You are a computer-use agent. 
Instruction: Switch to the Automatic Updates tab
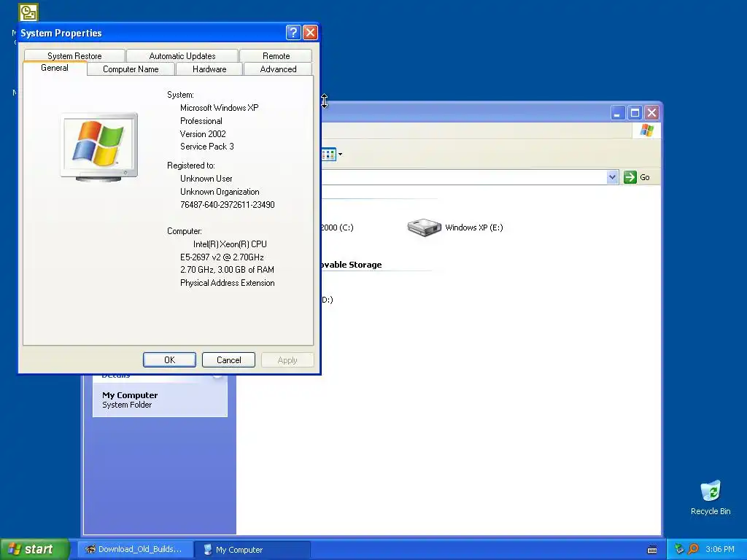point(182,55)
